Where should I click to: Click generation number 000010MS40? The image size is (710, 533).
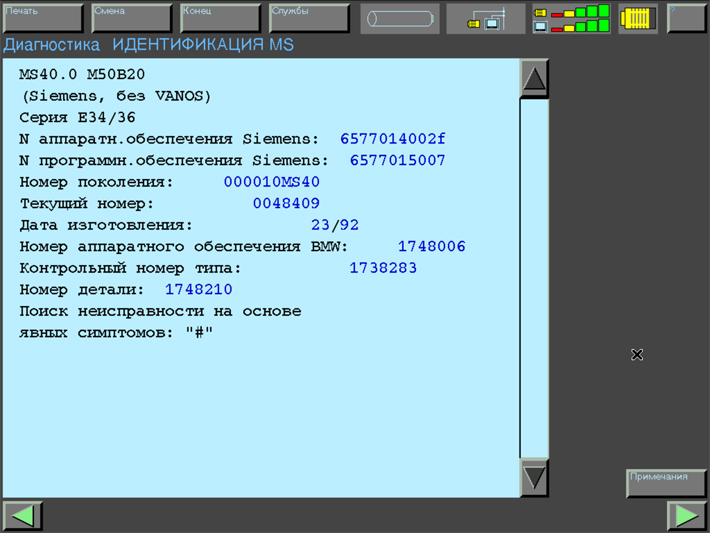click(272, 182)
